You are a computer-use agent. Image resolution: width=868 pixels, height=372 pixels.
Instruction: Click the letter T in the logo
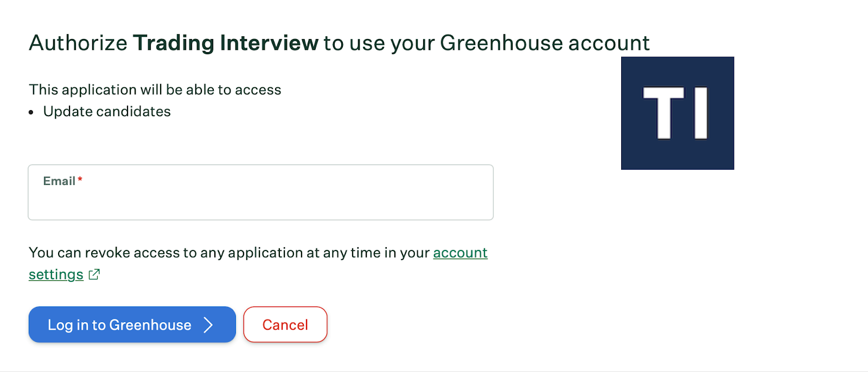[x=663, y=113]
